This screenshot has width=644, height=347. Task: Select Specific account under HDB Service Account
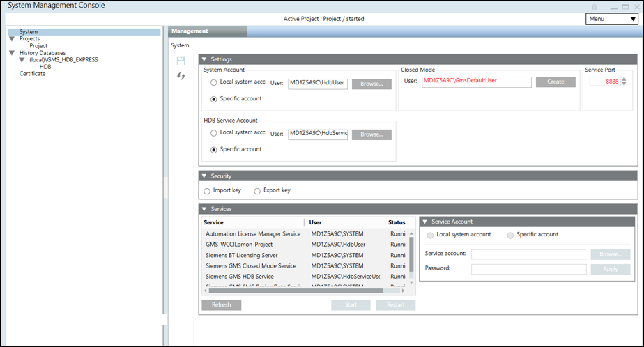click(214, 149)
